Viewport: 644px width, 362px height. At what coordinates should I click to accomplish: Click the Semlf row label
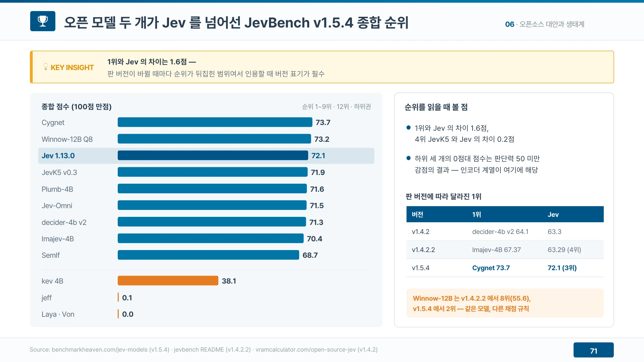(51, 255)
